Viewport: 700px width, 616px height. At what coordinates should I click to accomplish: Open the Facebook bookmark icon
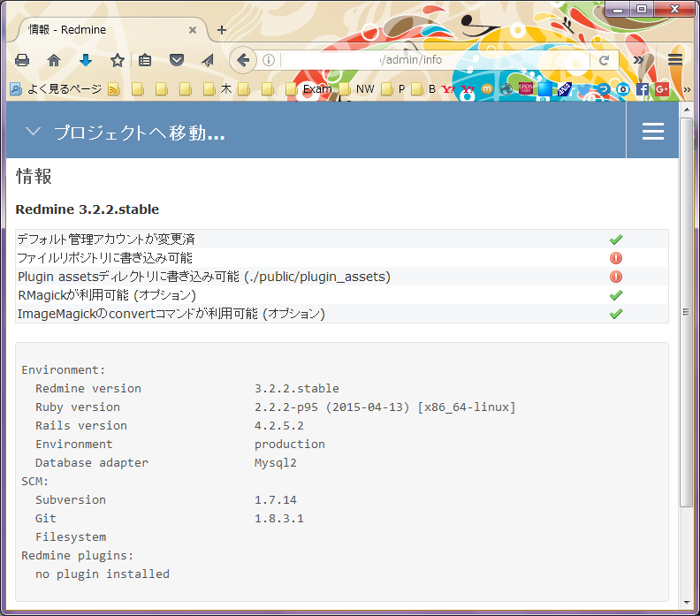point(642,89)
